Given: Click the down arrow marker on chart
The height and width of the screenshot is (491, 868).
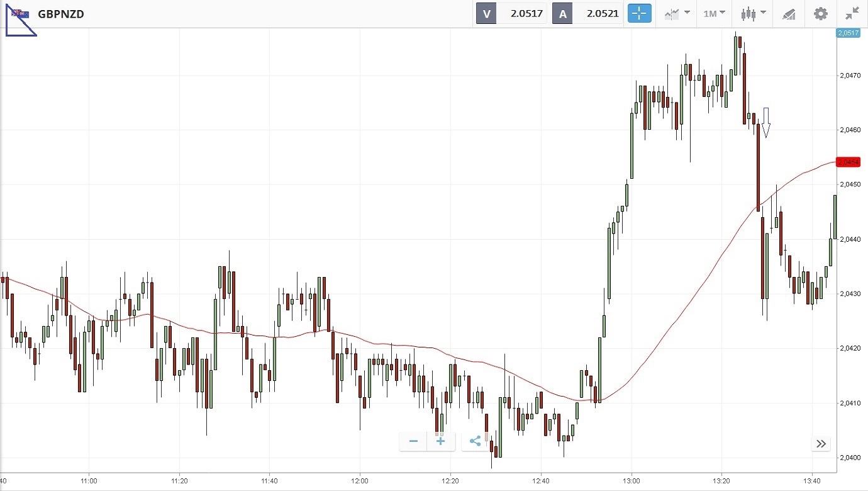Looking at the screenshot, I should tap(766, 123).
